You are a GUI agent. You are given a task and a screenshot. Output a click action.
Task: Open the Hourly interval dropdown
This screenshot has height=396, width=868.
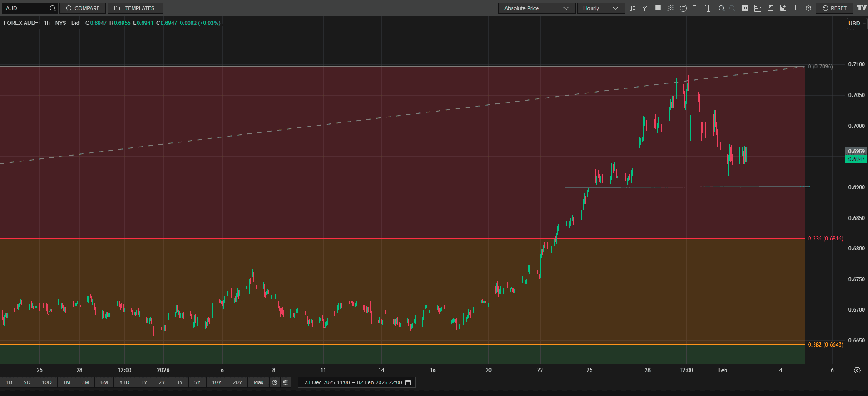601,8
